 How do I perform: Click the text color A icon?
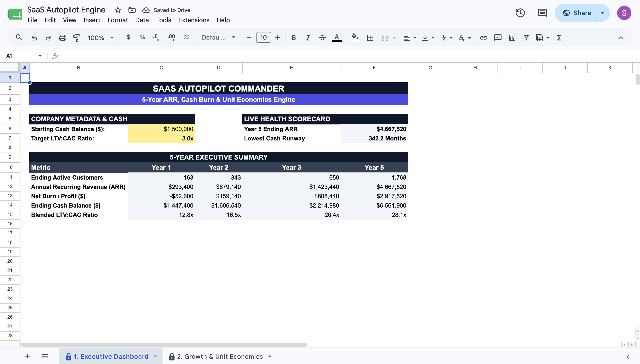click(x=337, y=38)
